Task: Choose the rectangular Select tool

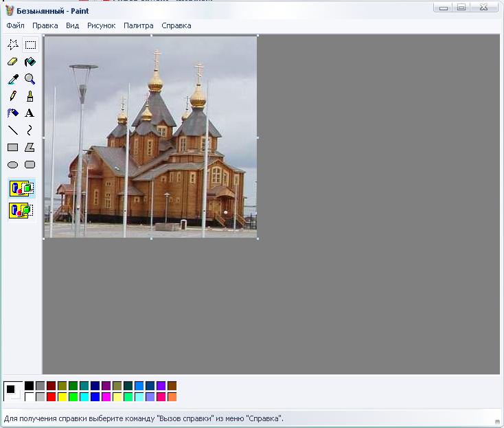Action: coord(30,45)
